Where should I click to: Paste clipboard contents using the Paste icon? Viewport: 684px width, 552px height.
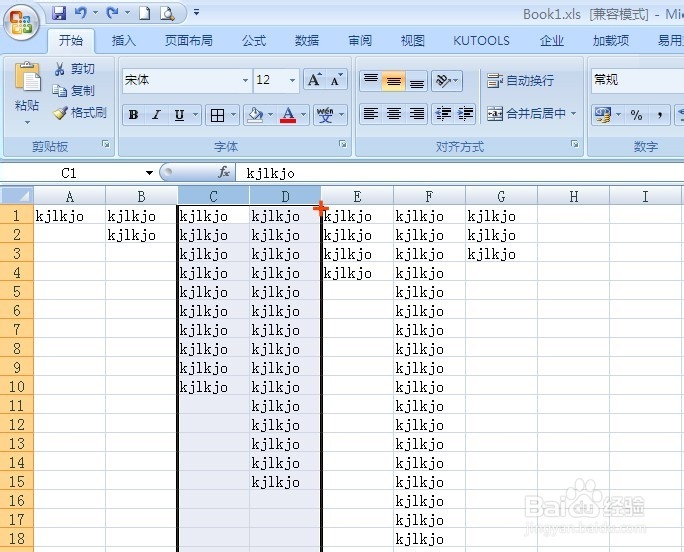point(27,77)
